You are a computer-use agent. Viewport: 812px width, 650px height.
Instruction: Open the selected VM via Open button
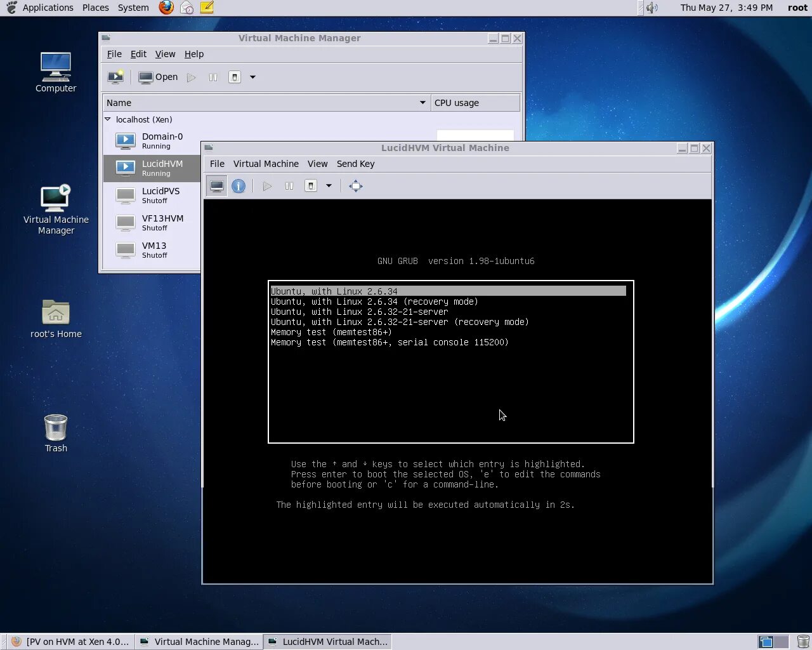159,77
